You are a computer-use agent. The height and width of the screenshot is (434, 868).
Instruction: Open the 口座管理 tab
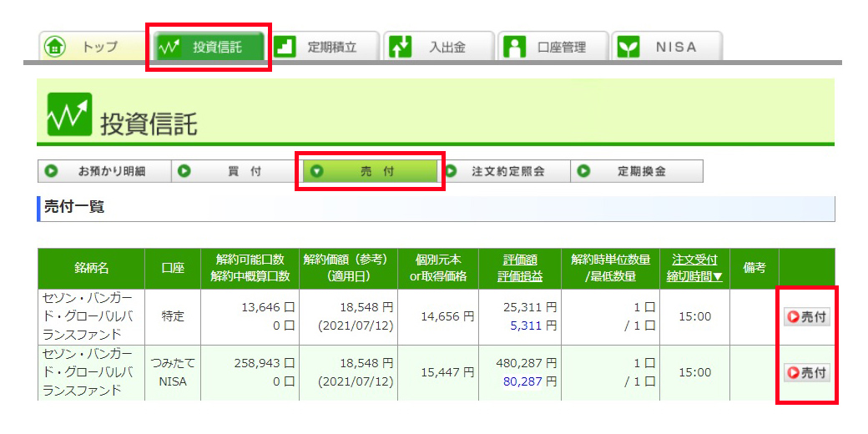coord(553,47)
